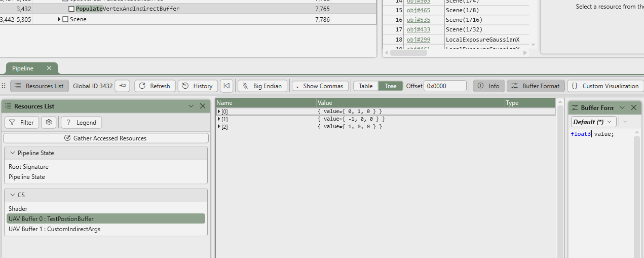Open the Buffer Format panel dropdown chevron

(x=622, y=107)
